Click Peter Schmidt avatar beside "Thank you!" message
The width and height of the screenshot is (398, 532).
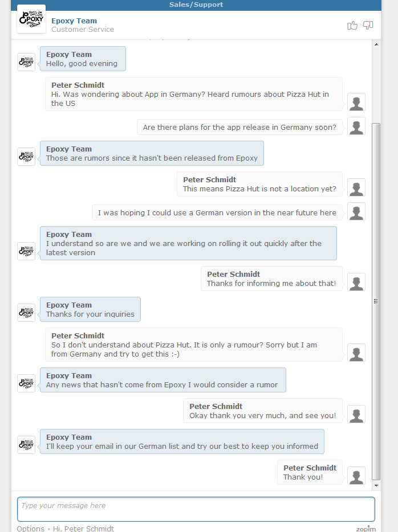[356, 476]
